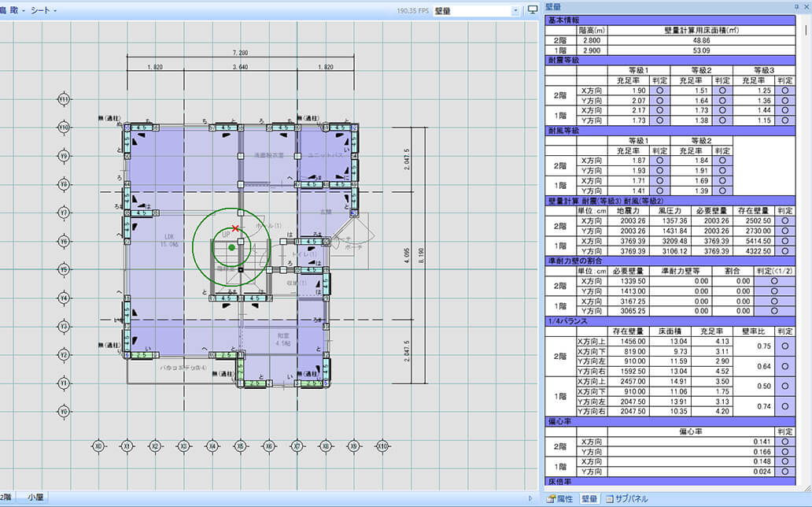The height and width of the screenshot is (507, 812).
Task: Open the シート dropdown menu
Action: coord(43,11)
